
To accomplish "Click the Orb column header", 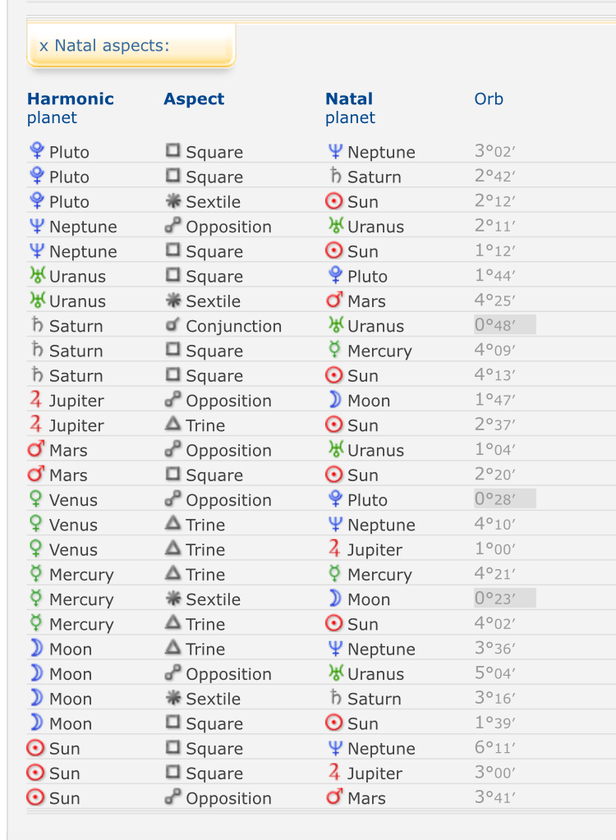I will (489, 99).
